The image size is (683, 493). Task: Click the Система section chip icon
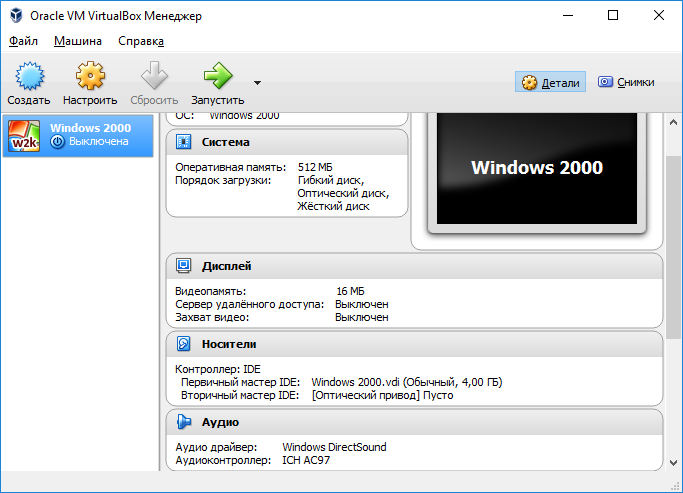[x=183, y=142]
